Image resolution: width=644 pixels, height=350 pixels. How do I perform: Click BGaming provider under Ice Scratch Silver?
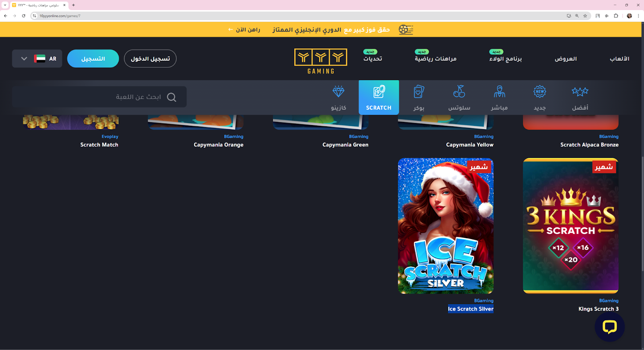pos(484,301)
